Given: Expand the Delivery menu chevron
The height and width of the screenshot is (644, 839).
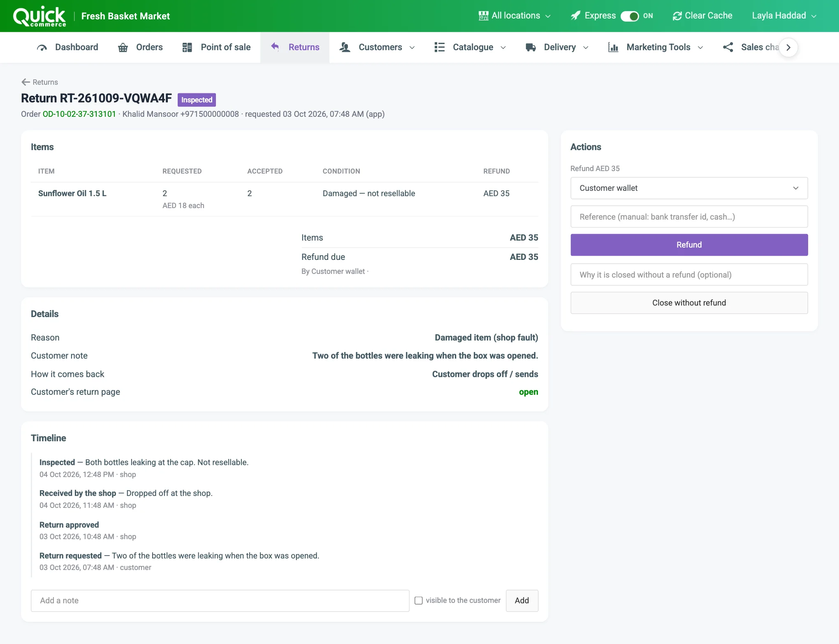Looking at the screenshot, I should click(x=586, y=48).
